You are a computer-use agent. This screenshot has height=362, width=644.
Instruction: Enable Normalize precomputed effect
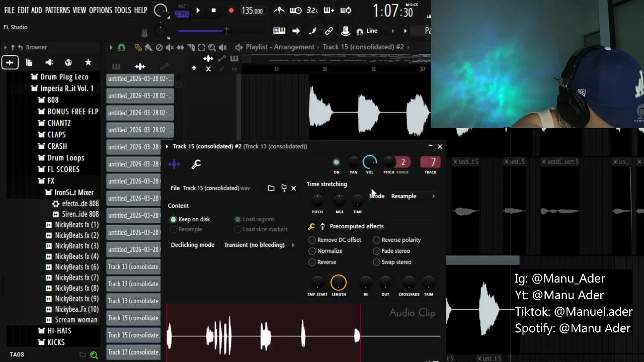(326, 251)
